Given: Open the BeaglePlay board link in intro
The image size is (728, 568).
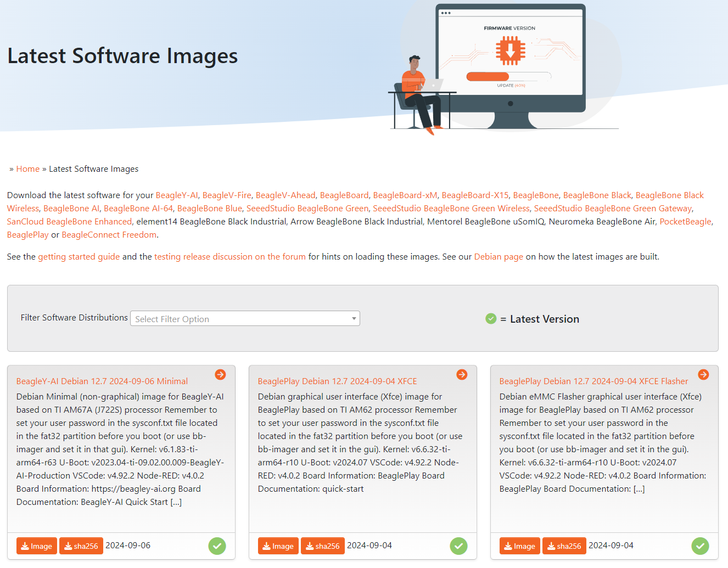Looking at the screenshot, I should click(28, 235).
